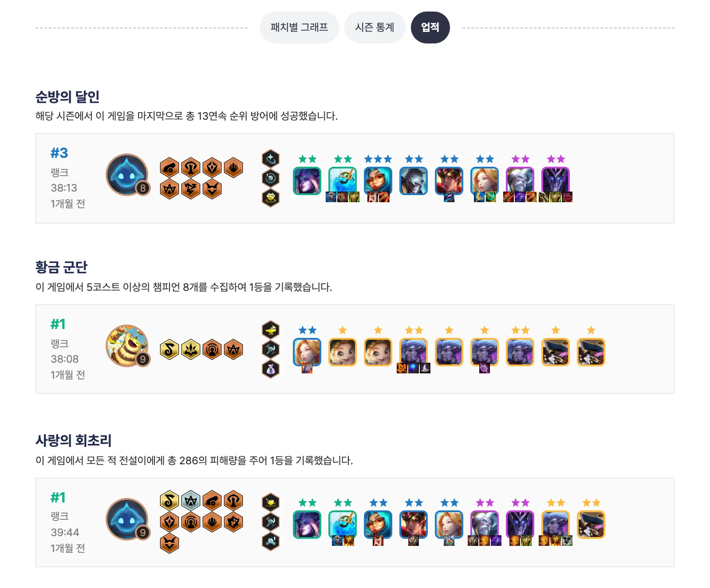Click the three-star champion portrait in #3 match
This screenshot has height=588, width=710.
click(x=378, y=181)
